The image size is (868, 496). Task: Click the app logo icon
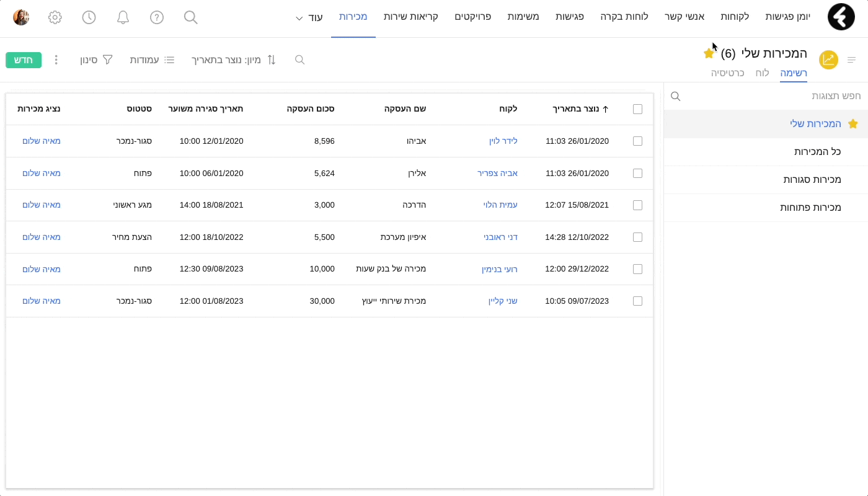click(x=841, y=17)
